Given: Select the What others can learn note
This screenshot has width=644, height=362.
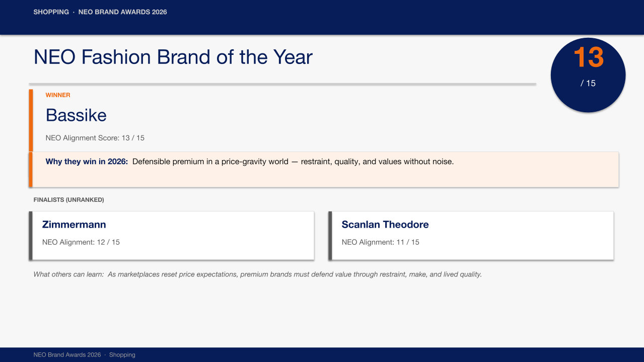Looking at the screenshot, I should tap(257, 274).
